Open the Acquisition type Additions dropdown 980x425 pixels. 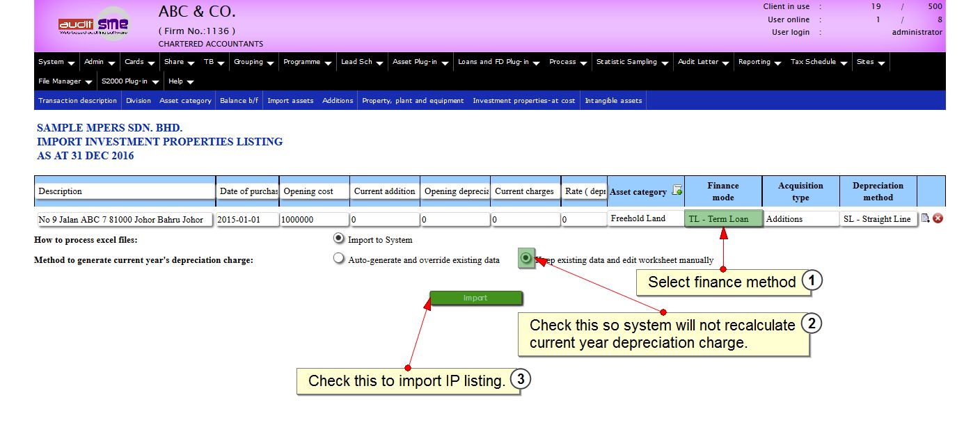pos(800,218)
